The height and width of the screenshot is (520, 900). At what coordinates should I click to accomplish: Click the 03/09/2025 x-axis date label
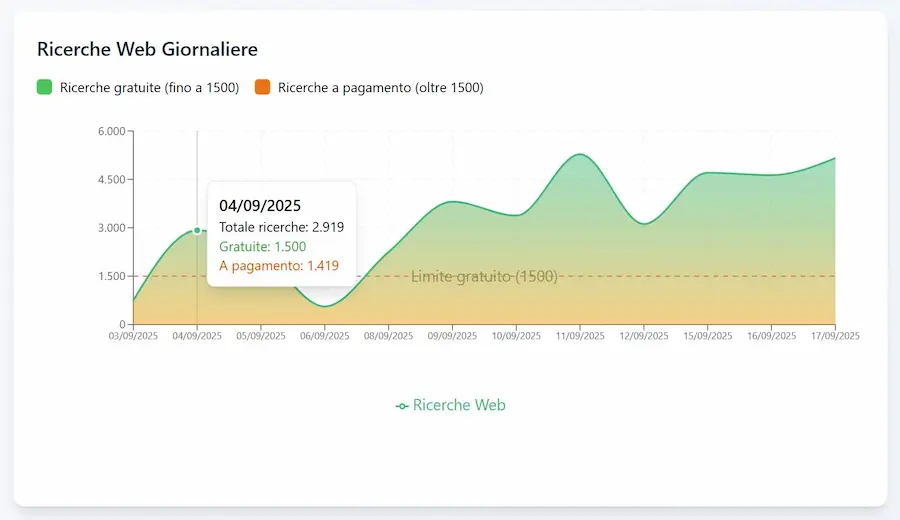tap(133, 337)
